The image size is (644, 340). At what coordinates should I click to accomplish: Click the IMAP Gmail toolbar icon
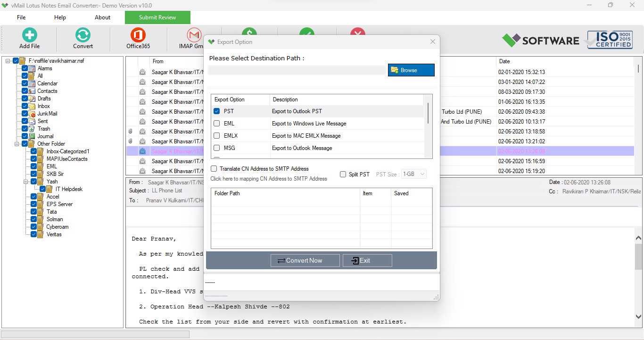coord(194,35)
